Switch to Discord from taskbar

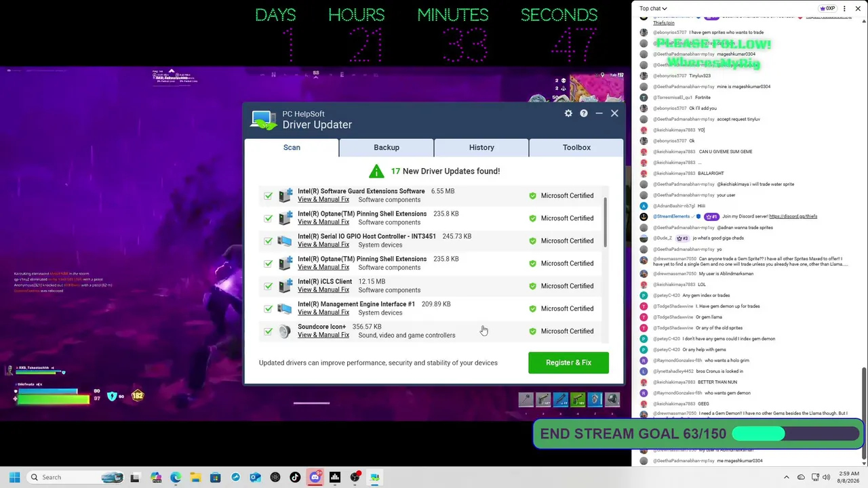tap(315, 477)
